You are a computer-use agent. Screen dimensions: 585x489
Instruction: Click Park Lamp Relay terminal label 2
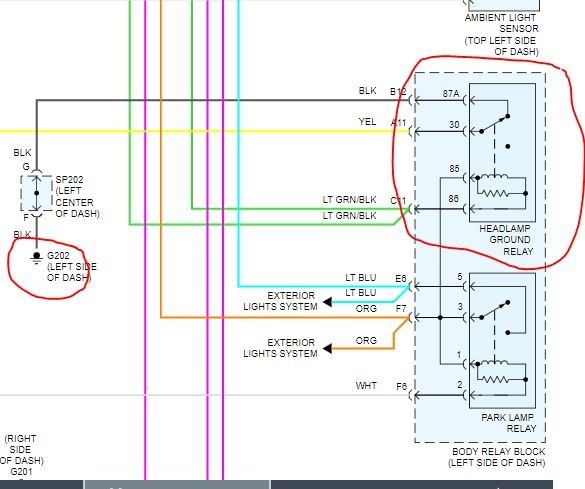click(460, 384)
